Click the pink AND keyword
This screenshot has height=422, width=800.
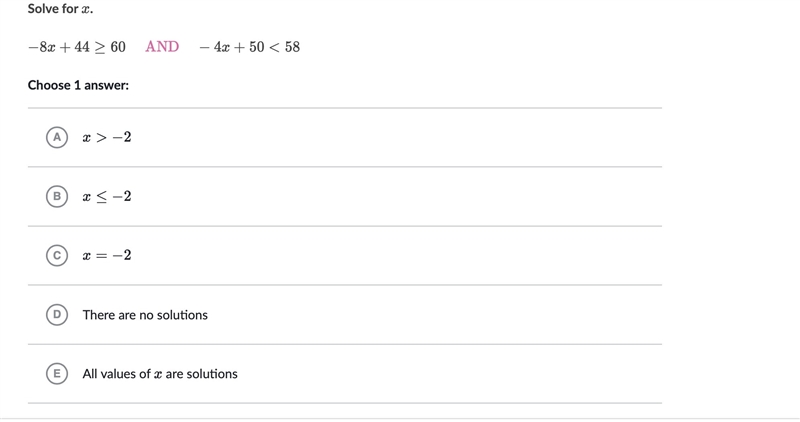point(162,46)
